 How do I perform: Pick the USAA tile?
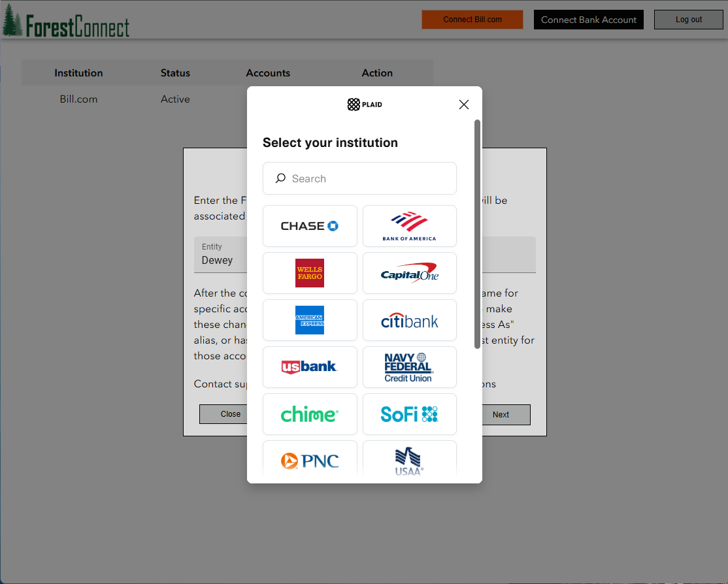coord(410,459)
